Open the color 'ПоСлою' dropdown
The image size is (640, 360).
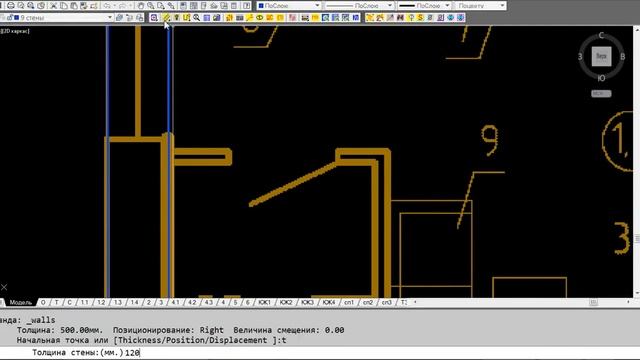pyautogui.click(x=317, y=6)
